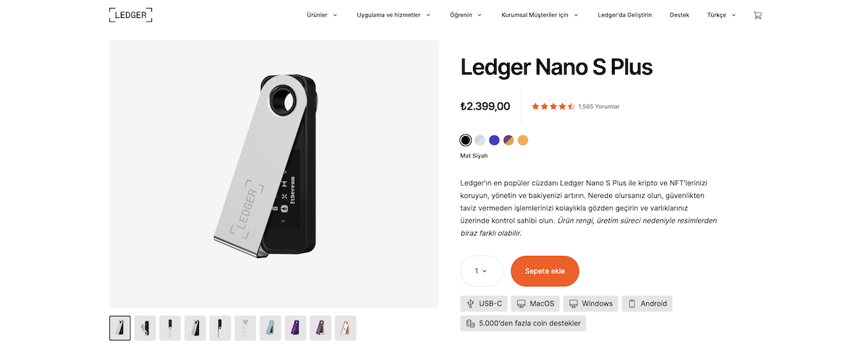Select the purple and orange two-tone swatch
The height and width of the screenshot is (352, 868).
[509, 140]
